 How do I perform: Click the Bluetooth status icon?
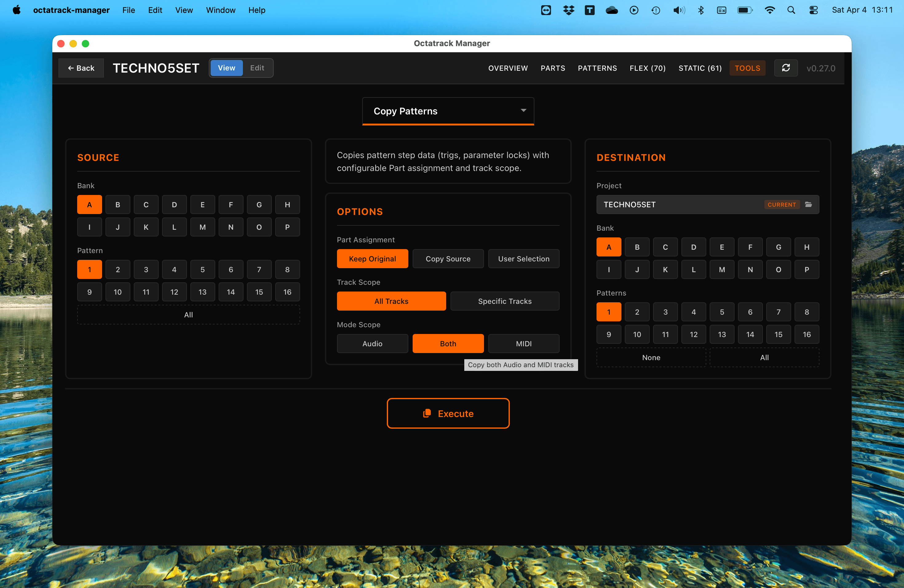701,10
